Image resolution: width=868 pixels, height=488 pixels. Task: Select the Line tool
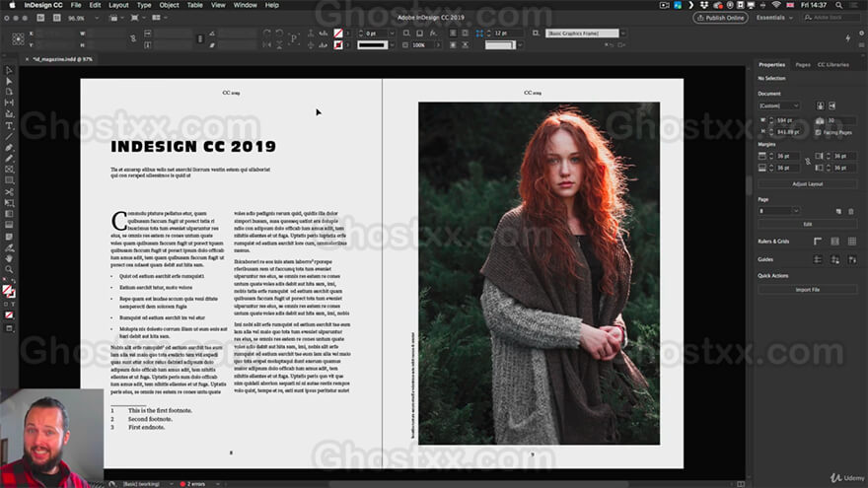9,137
